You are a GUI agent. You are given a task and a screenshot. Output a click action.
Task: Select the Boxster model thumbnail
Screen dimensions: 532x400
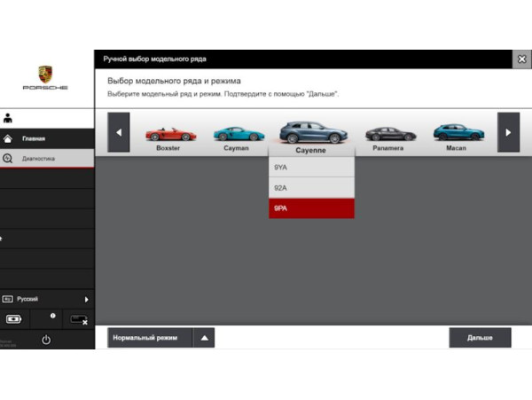click(168, 134)
